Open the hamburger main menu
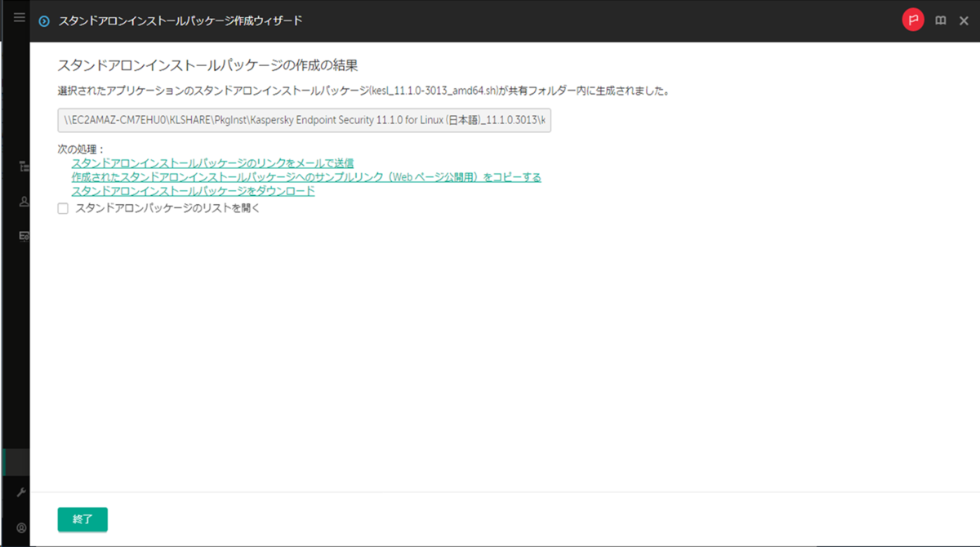This screenshot has width=980, height=547. (x=19, y=16)
